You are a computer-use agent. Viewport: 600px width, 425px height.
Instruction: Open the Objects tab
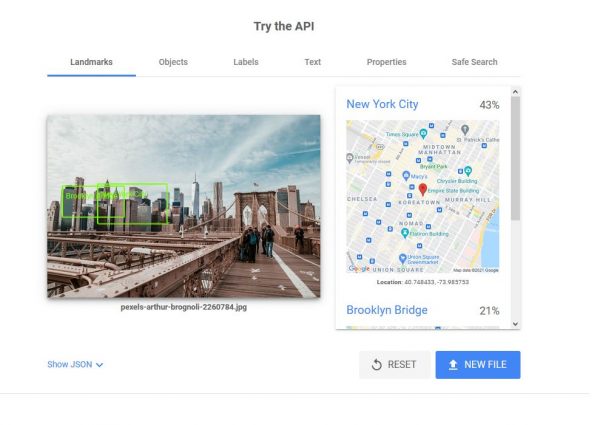pyautogui.click(x=173, y=62)
